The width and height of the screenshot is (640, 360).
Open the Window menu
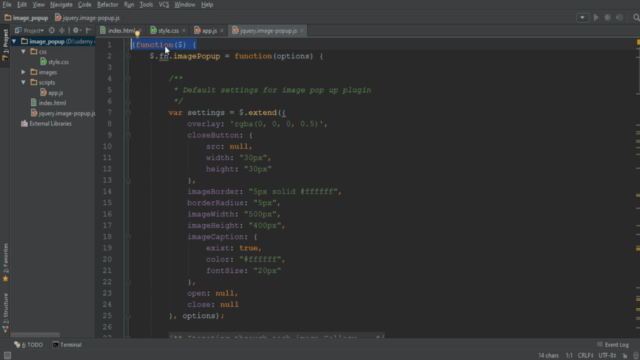click(184, 4)
